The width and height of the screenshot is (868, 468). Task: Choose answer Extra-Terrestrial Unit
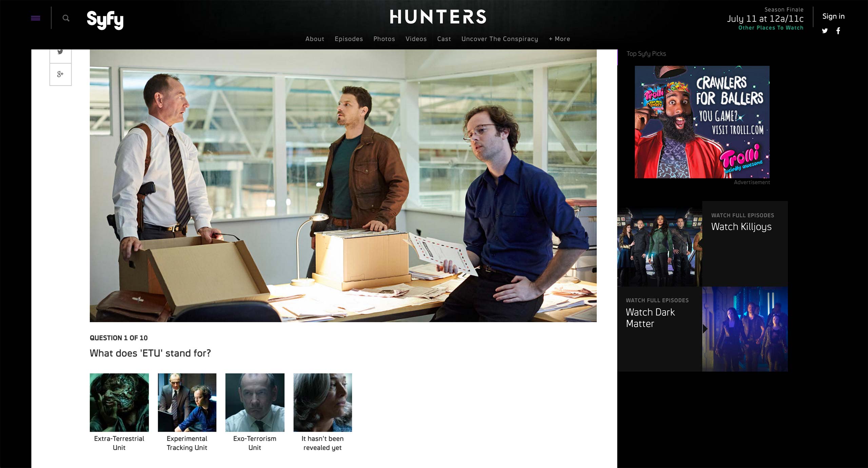pyautogui.click(x=119, y=403)
